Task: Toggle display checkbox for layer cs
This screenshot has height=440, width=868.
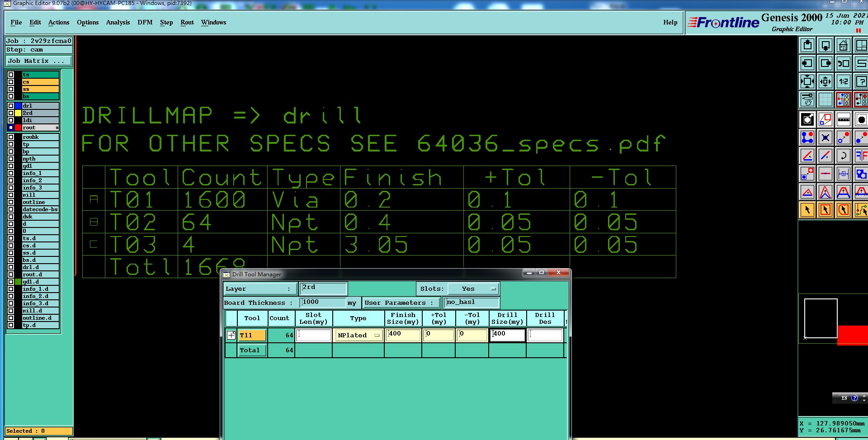Action: pyautogui.click(x=11, y=82)
